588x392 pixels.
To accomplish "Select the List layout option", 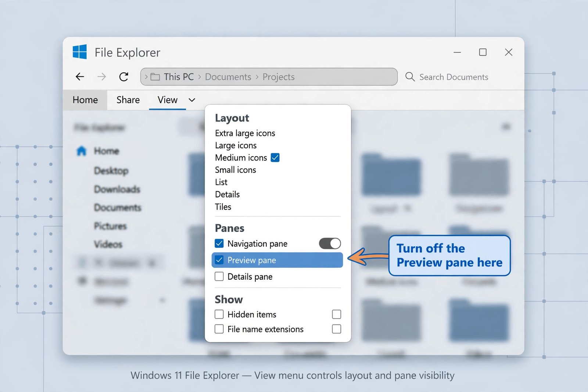I will (x=221, y=182).
